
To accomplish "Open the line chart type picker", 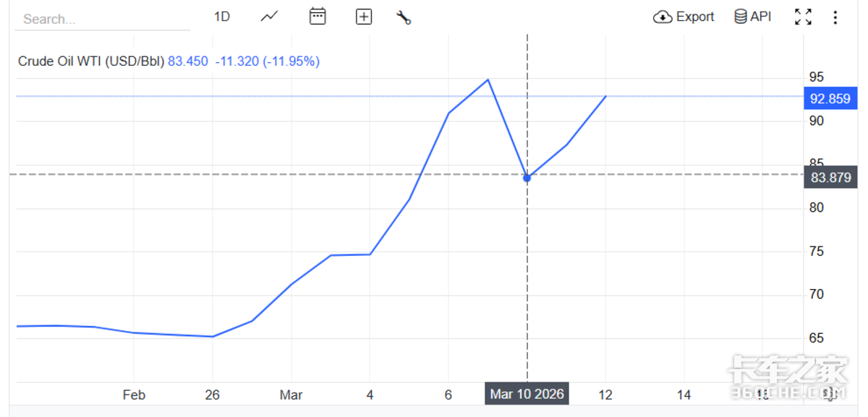I will (x=270, y=16).
